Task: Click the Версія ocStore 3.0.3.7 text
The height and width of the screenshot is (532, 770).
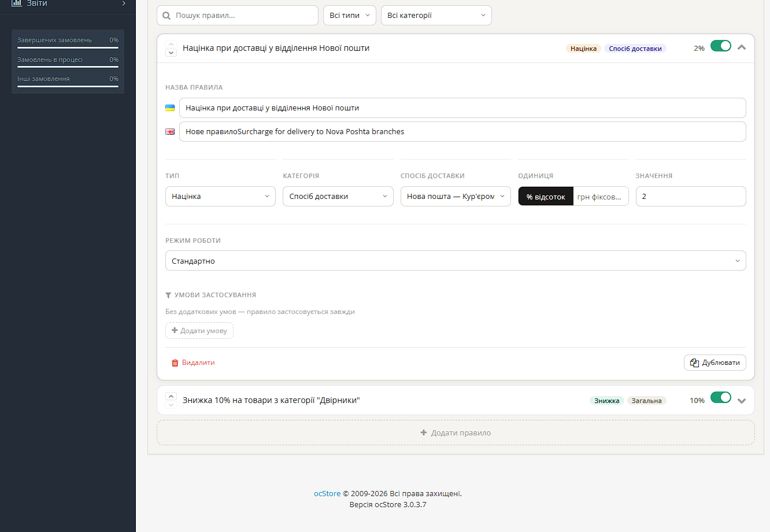Action: pos(388,504)
